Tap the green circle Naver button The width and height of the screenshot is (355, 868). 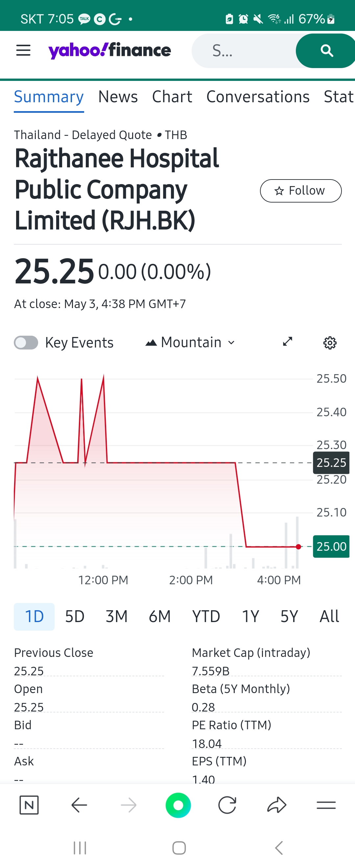(178, 805)
